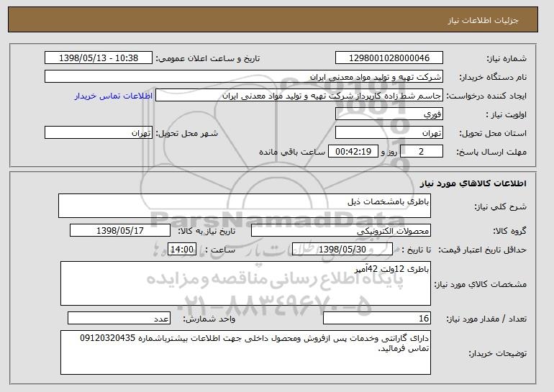The width and height of the screenshot is (554, 392).
Task: Click the شهر محل تحویل field showing تهران
Action: click(99, 133)
